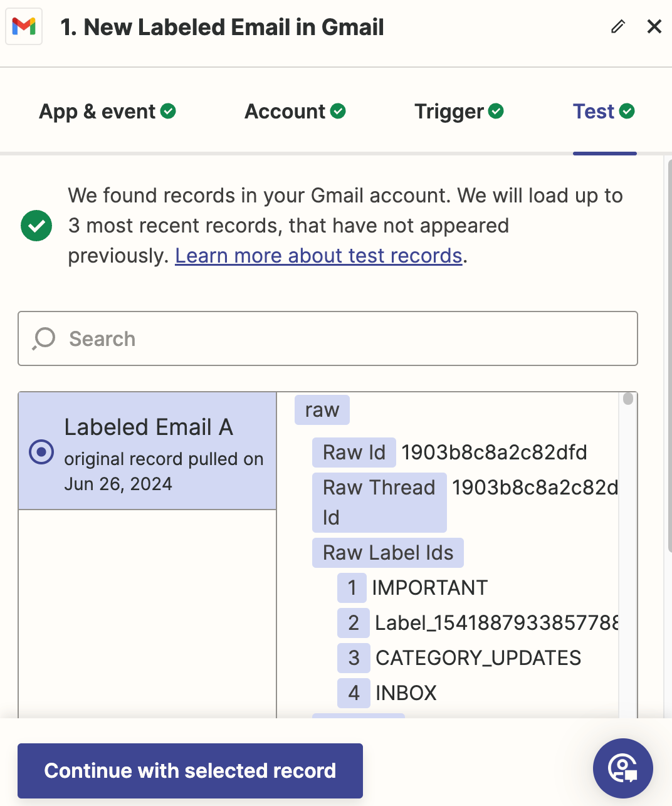This screenshot has height=806, width=672.
Task: Click the Raw Thread Id field label
Action: pos(379,503)
